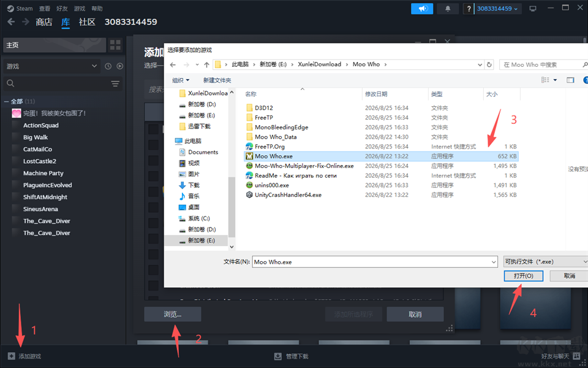
Task: Click file dialog back arrow
Action: pyautogui.click(x=173, y=64)
